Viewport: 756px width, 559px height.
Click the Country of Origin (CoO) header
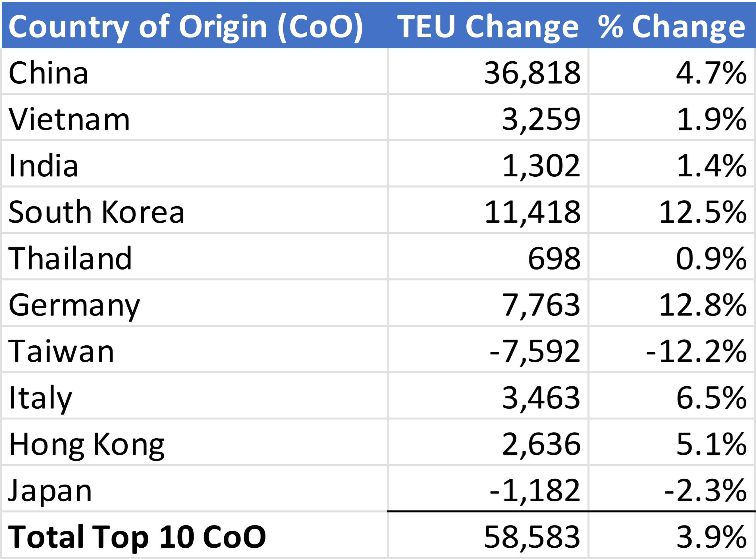click(x=186, y=26)
